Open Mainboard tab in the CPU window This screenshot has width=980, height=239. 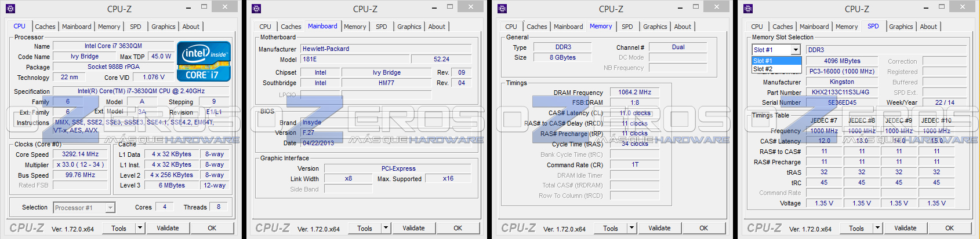pos(77,27)
